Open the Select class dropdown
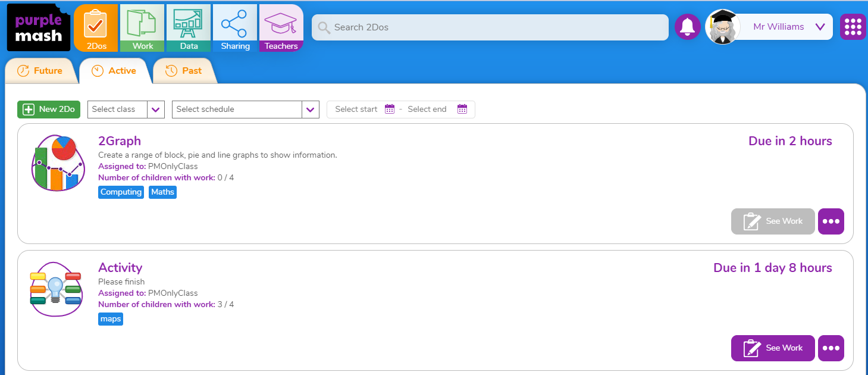The height and width of the screenshot is (375, 868). (126, 110)
